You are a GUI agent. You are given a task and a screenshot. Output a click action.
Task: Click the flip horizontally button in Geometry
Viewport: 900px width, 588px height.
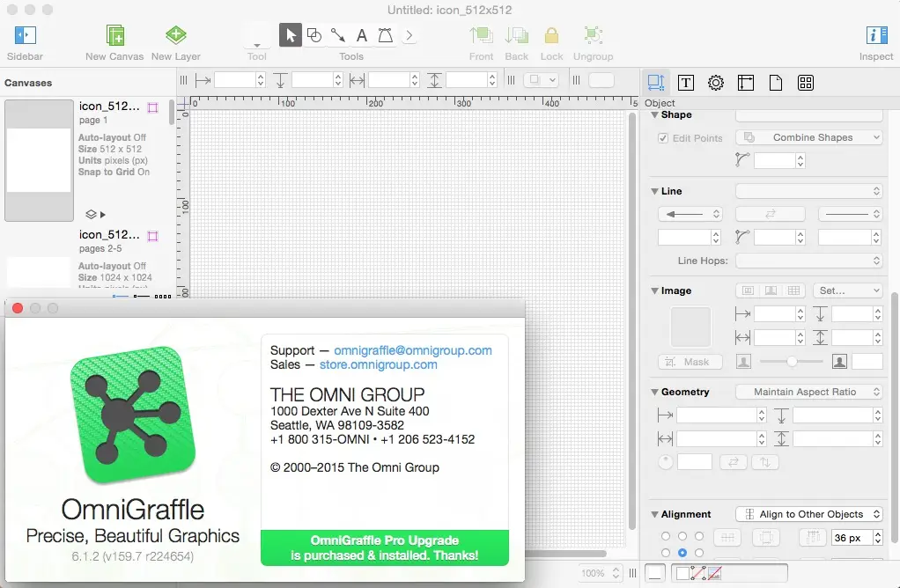[733, 462]
